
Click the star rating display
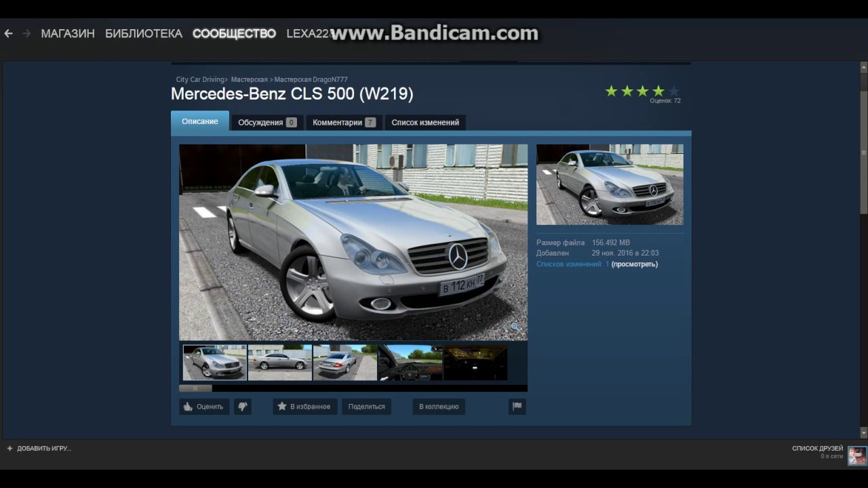[x=642, y=91]
